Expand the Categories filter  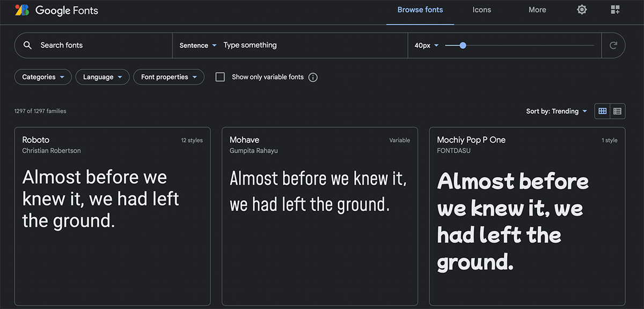(43, 77)
